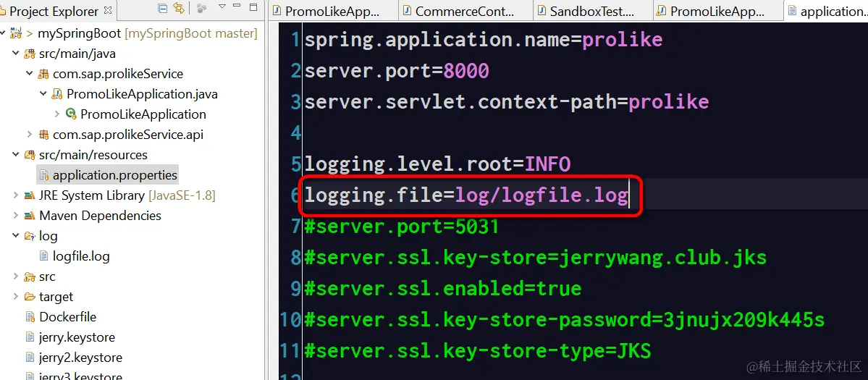Collapse the src/main/java folder
This screenshot has width=868, height=380.
(x=15, y=54)
